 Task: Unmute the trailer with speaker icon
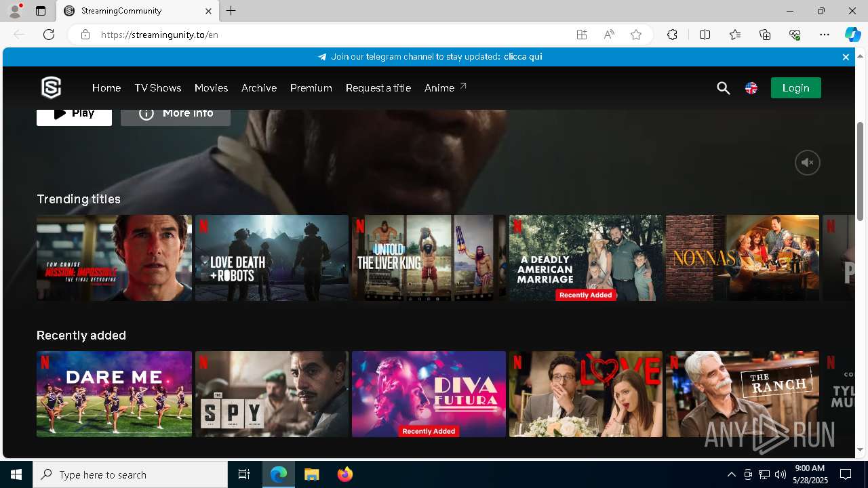[x=808, y=163]
